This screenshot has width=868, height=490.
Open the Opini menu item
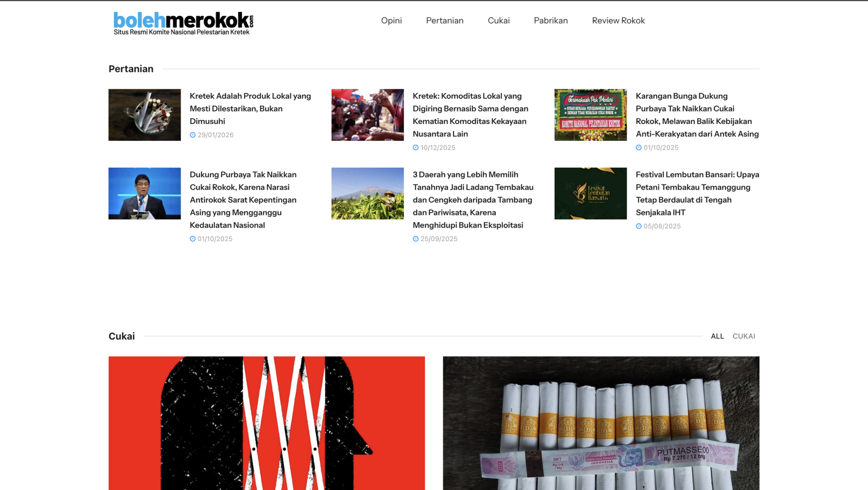click(x=391, y=21)
